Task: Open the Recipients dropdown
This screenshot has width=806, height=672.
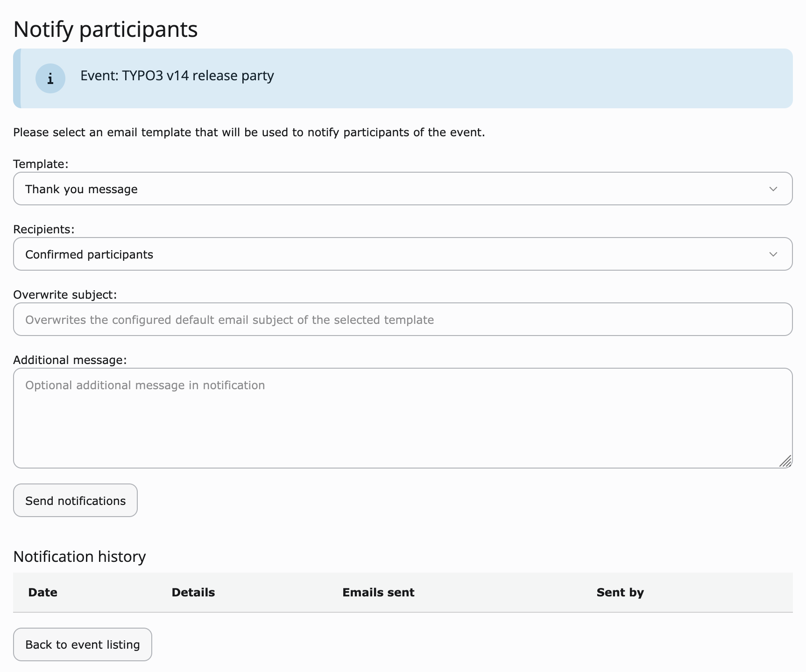Action: pyautogui.click(x=403, y=254)
